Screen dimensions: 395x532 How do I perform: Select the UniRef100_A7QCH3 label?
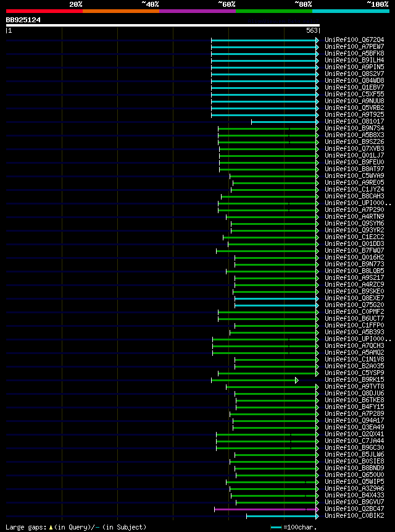click(x=354, y=345)
